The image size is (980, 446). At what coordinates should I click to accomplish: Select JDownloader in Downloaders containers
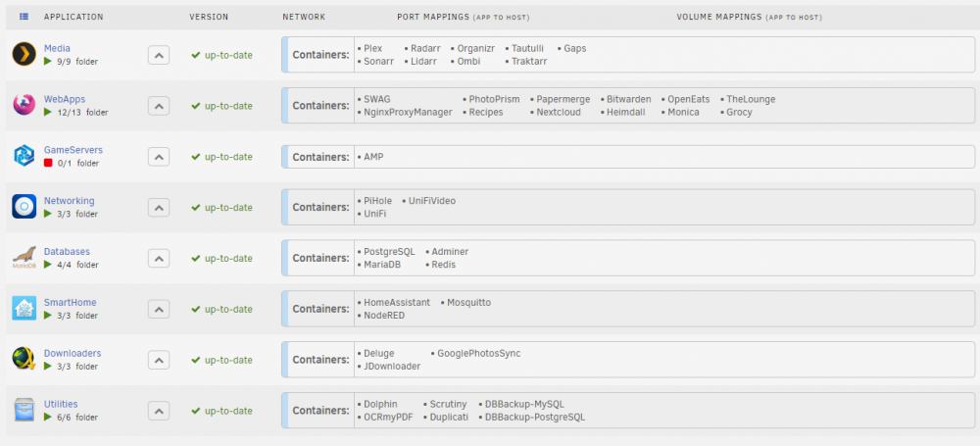tap(392, 367)
